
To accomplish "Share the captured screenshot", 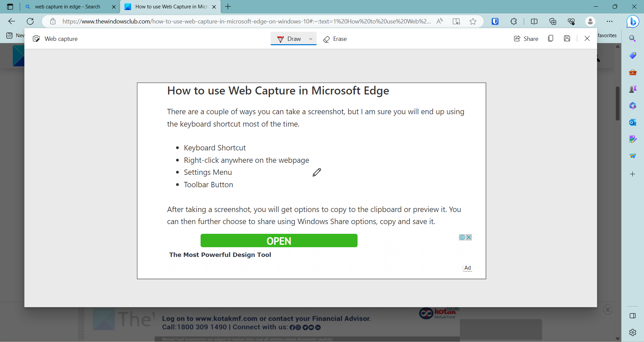I will click(x=526, y=39).
